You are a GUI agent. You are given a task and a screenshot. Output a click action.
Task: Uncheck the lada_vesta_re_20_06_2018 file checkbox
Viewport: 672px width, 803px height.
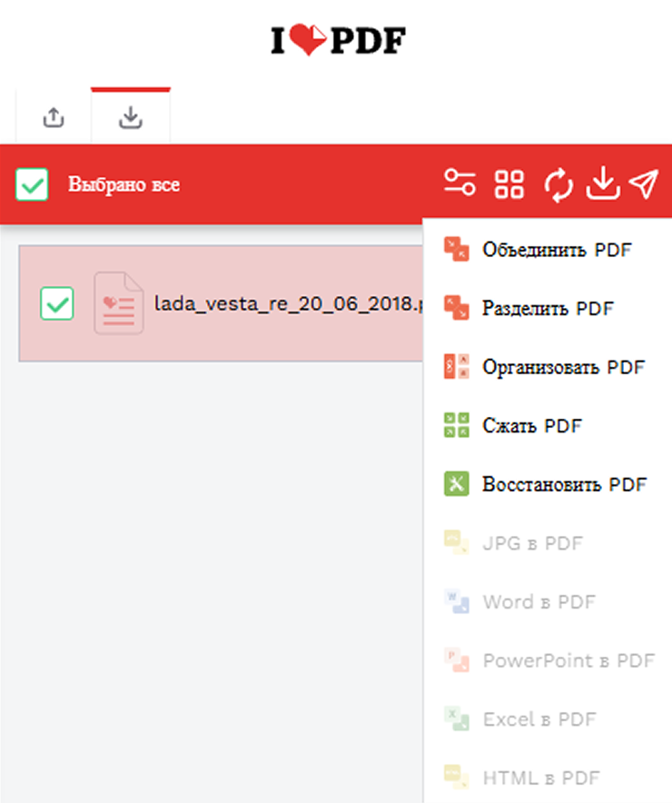click(57, 303)
